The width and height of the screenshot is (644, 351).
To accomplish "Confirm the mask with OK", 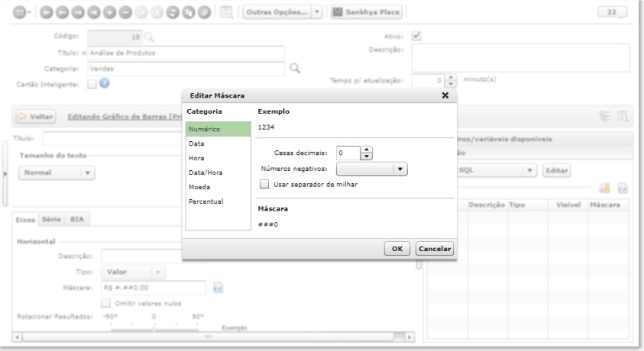I will (397, 249).
